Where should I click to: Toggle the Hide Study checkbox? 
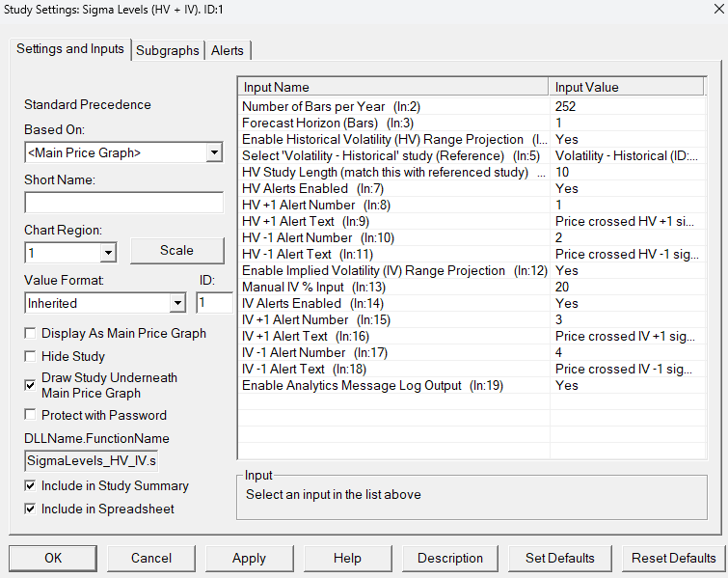tap(30, 356)
